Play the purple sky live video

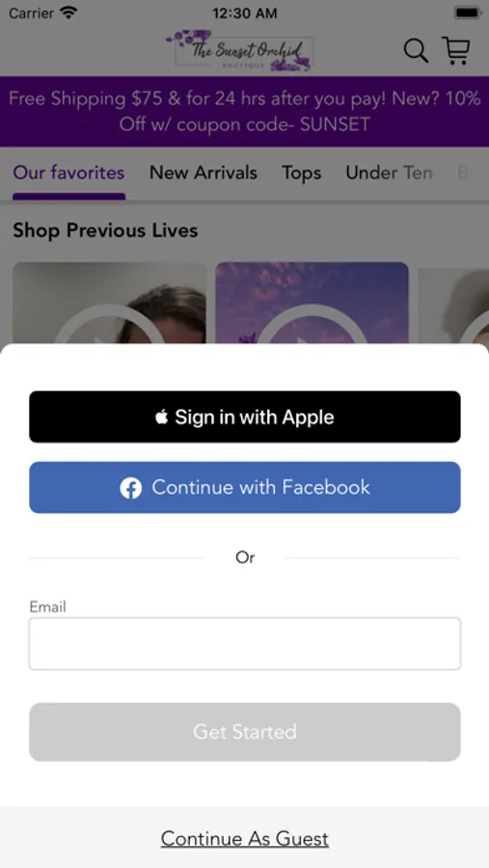pos(312,303)
